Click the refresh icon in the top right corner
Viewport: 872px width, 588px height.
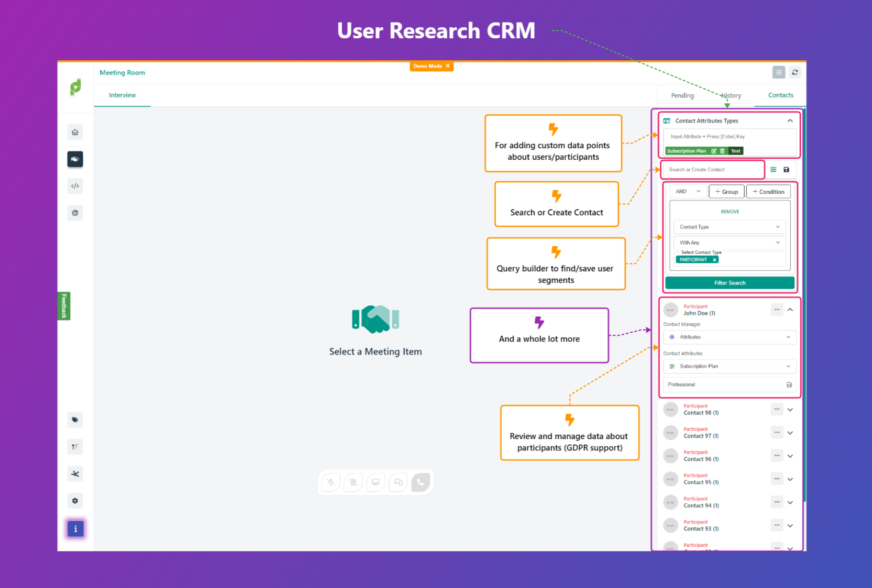click(795, 72)
